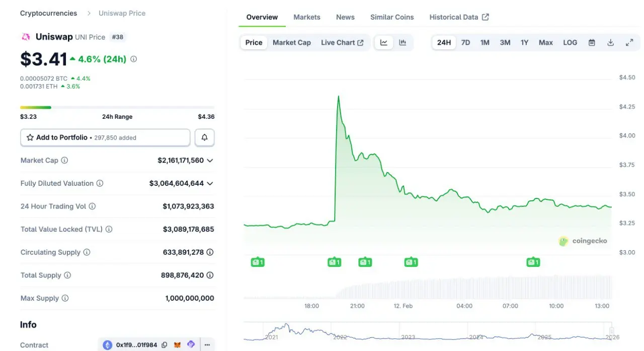Click the purple icon after MetaMask in contract row

[x=191, y=345]
